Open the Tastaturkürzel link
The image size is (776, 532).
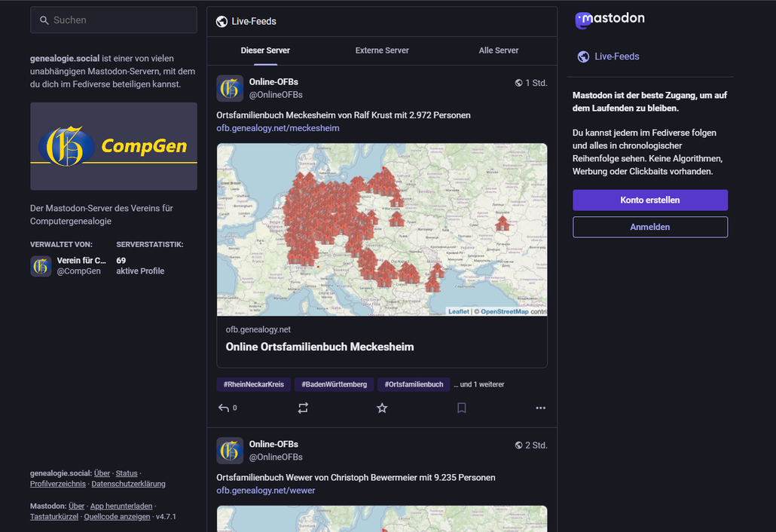pyautogui.click(x=54, y=517)
